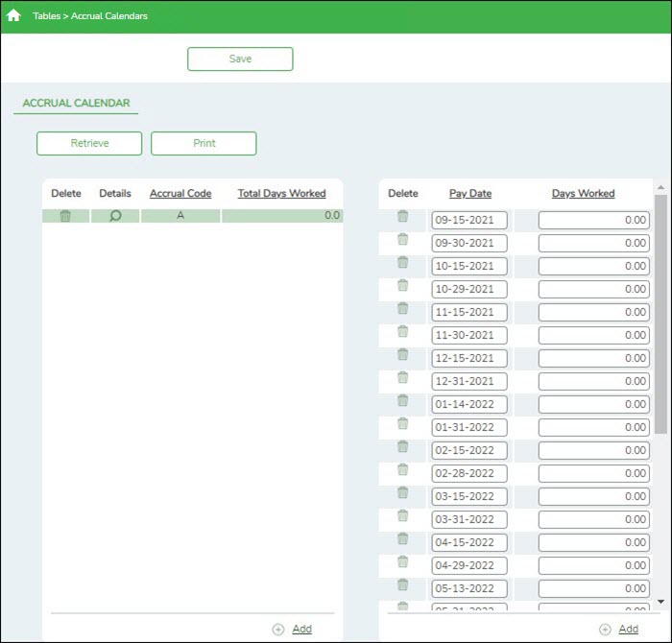Delete the 11-30-2021 pay date row
672x643 pixels.
pos(402,331)
